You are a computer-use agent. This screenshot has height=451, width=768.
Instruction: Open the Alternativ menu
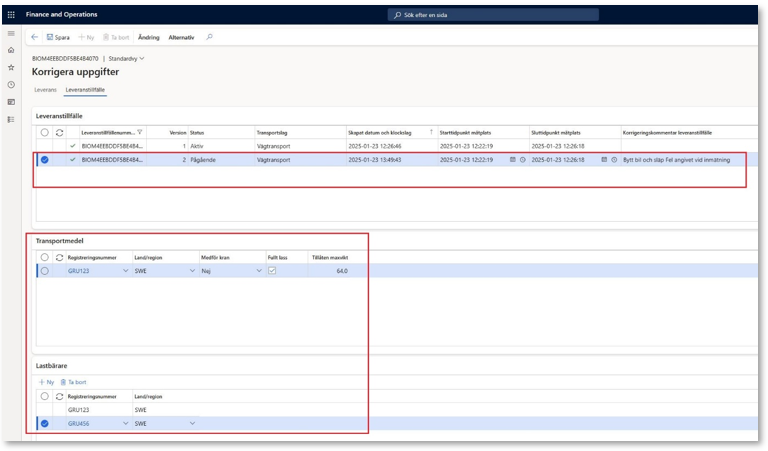tap(181, 37)
